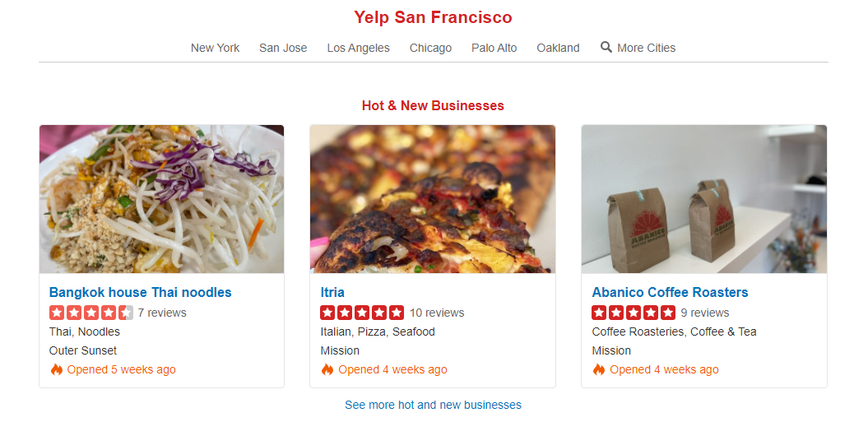The width and height of the screenshot is (868, 422).
Task: Expand More Cities list
Action: [x=646, y=48]
